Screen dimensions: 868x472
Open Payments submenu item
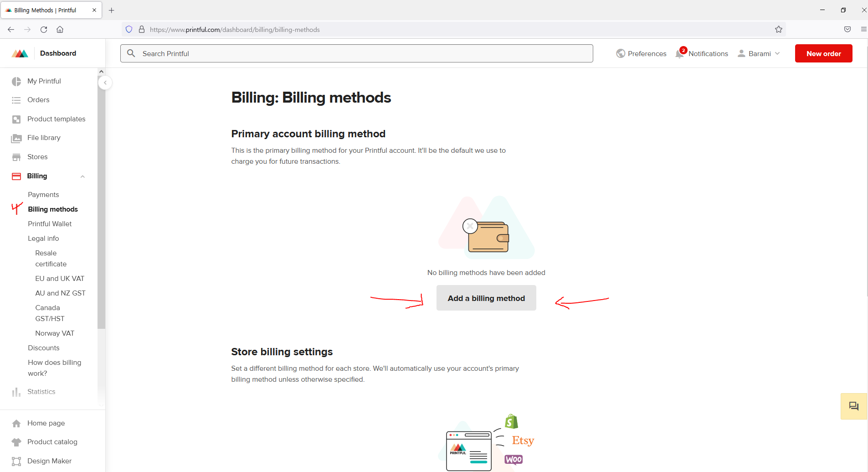click(x=43, y=195)
